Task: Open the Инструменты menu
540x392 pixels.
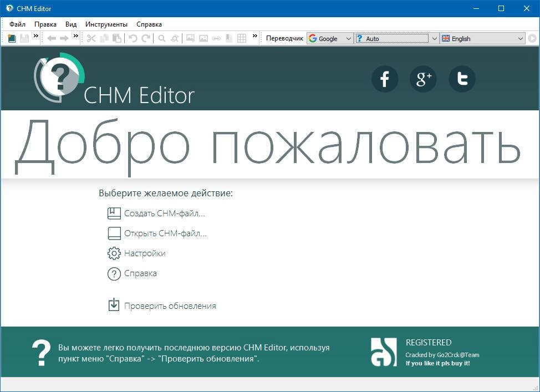Action: 106,24
